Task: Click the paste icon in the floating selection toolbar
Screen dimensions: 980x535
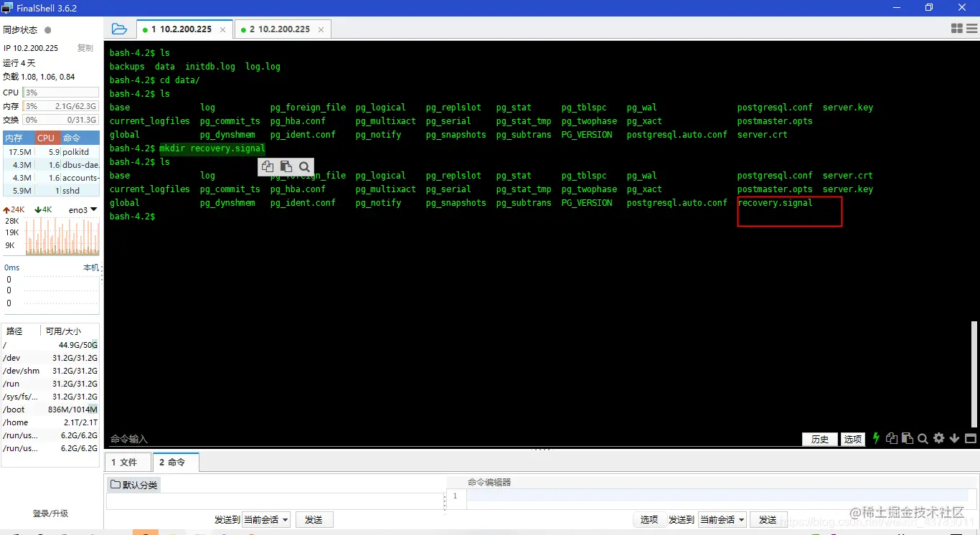Action: [x=286, y=166]
